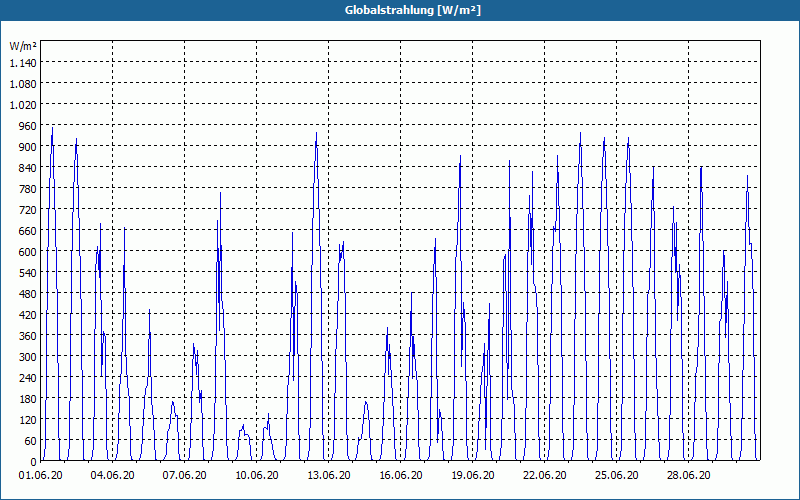Click the 1.020 y-axis value
This screenshot has height=500, width=800.
(x=23, y=105)
